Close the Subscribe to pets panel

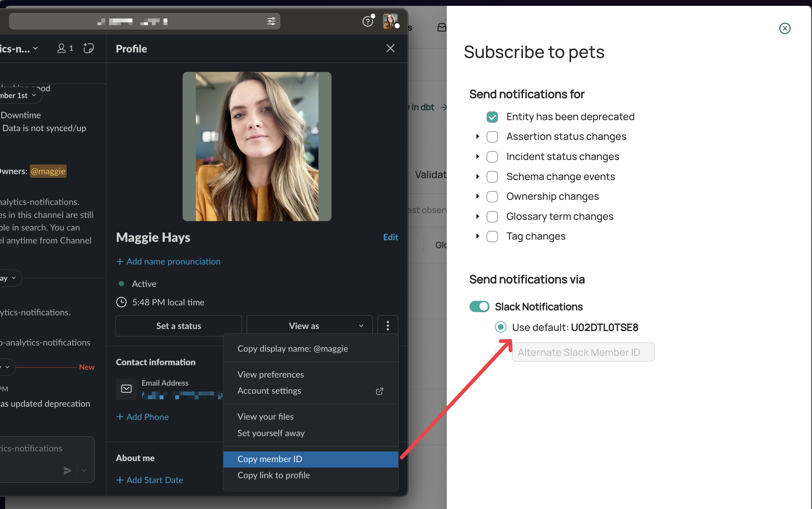tap(784, 28)
